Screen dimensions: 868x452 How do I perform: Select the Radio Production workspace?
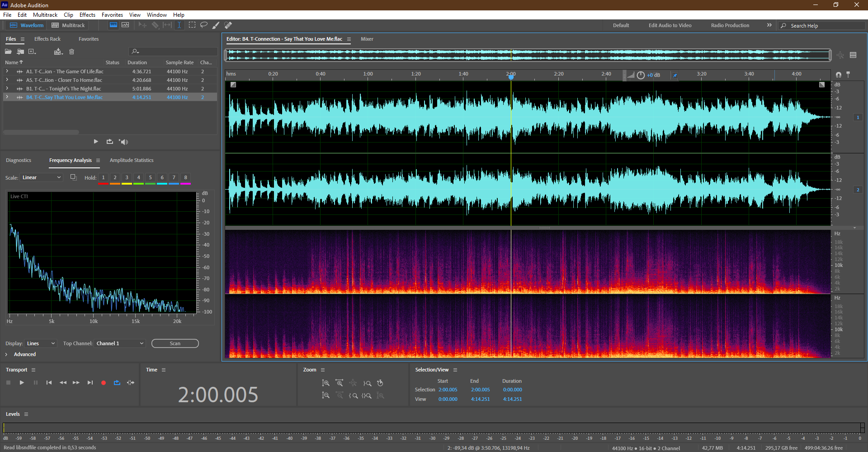point(730,25)
